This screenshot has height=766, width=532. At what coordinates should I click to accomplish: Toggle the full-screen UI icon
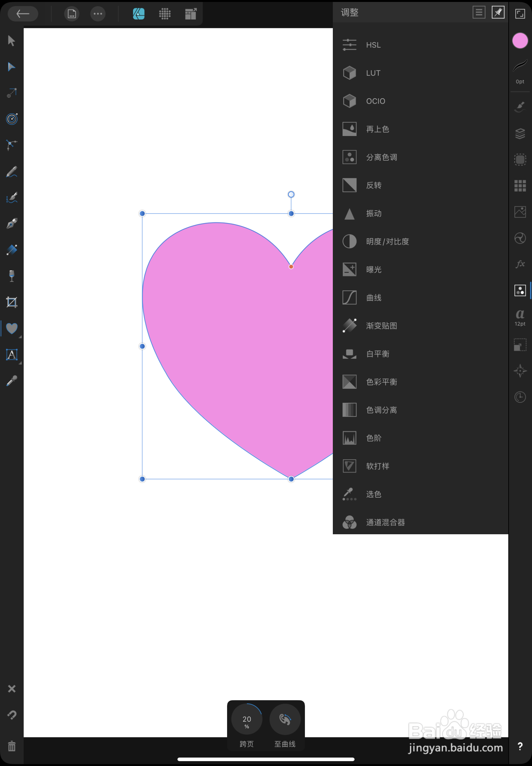click(520, 14)
